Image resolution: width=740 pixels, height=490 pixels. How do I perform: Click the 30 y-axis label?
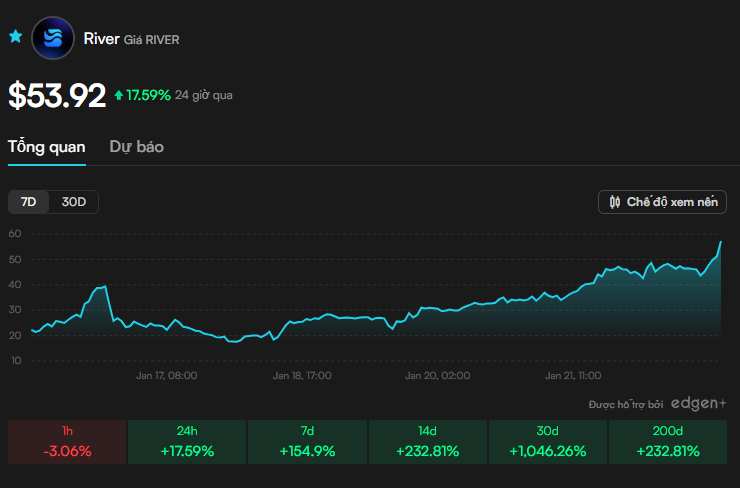15,310
